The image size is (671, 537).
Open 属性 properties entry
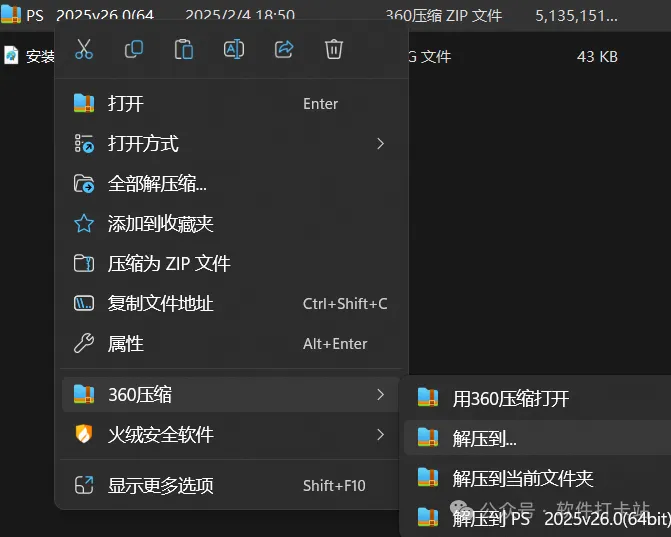(231, 343)
